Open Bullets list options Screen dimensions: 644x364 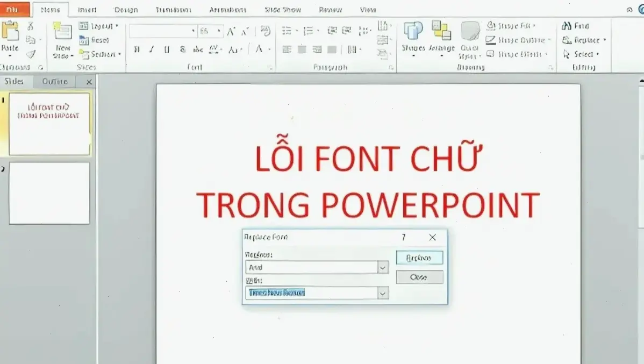pos(289,31)
